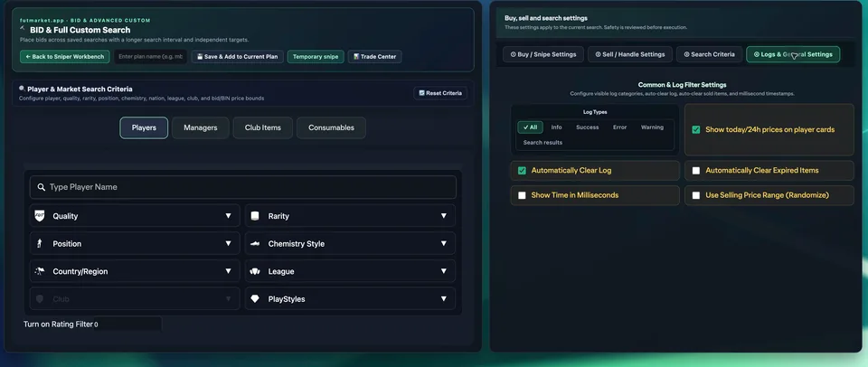Filter logs by Success type
The image size is (868, 367).
pos(588,127)
